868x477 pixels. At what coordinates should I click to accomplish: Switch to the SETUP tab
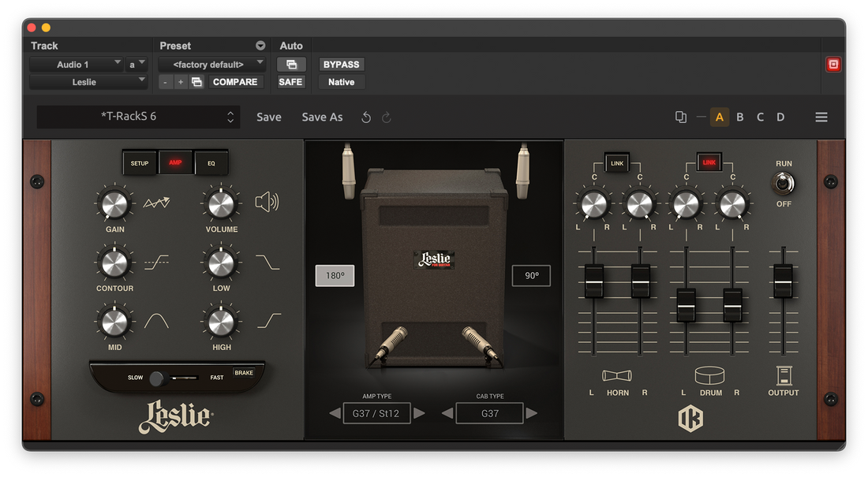click(x=140, y=163)
